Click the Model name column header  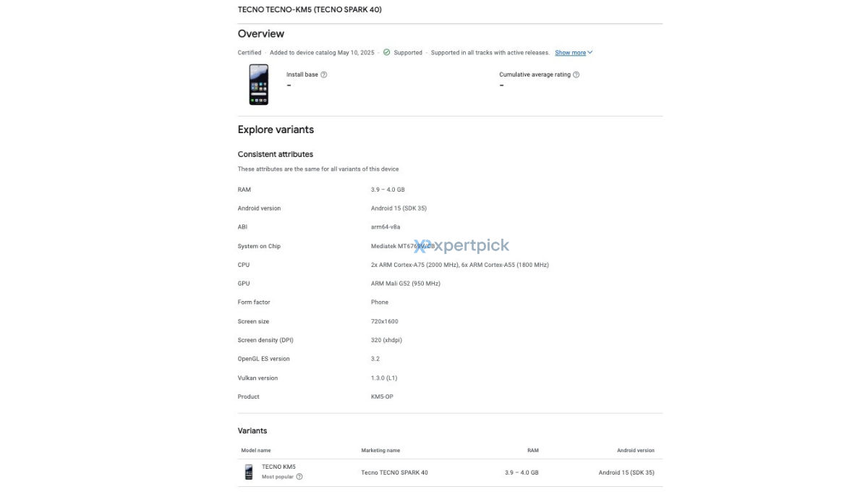(256, 450)
